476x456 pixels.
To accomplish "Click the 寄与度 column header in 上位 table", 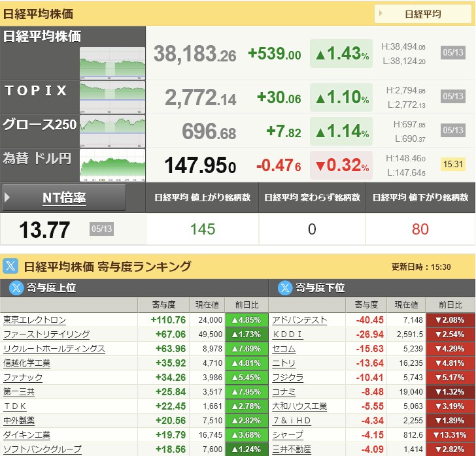I will pos(163,304).
